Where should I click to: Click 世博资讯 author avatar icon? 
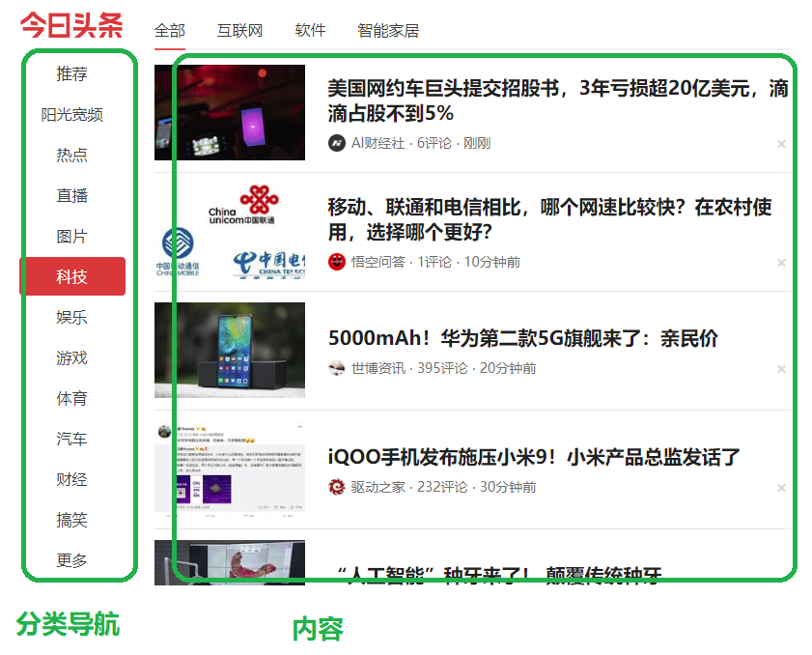pyautogui.click(x=337, y=368)
